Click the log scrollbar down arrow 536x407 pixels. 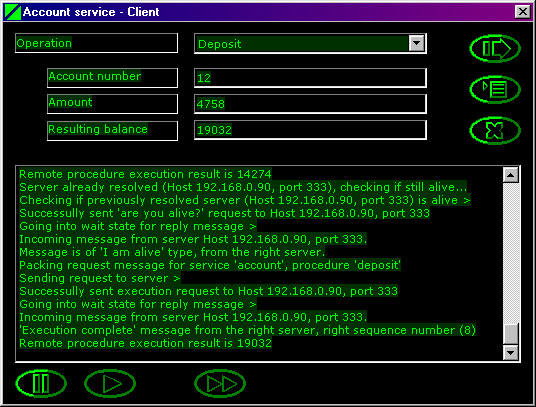511,352
